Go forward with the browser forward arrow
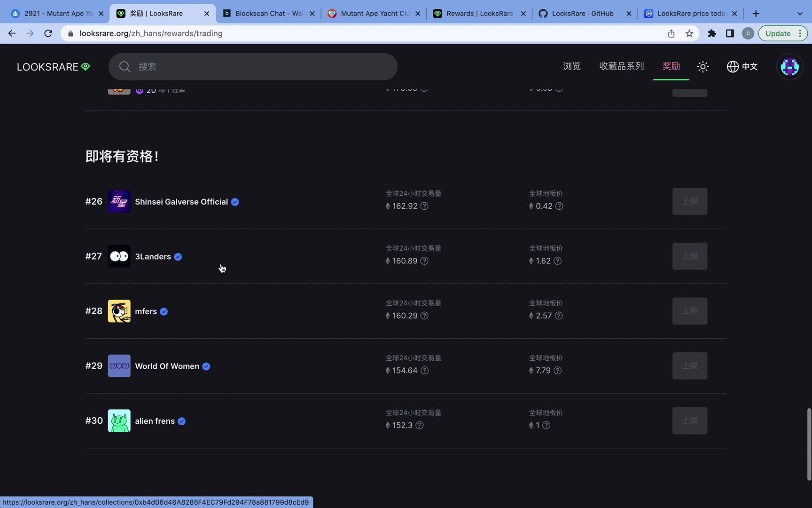The width and height of the screenshot is (812, 508). [30, 33]
